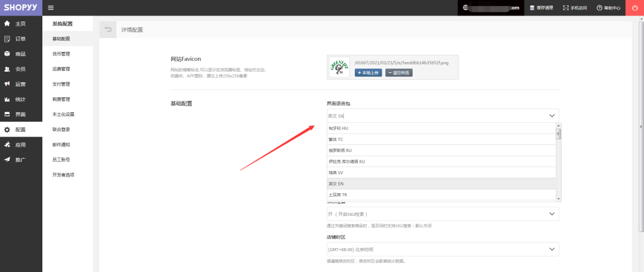Screen dimensions: 644x272
Task: Select 匈牙利 HU language option
Action: tap(441, 128)
